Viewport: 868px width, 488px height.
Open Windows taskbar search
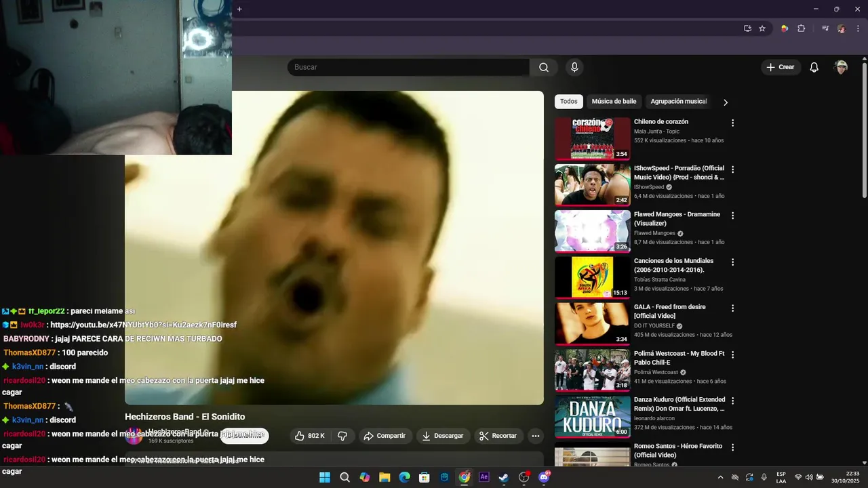344,477
